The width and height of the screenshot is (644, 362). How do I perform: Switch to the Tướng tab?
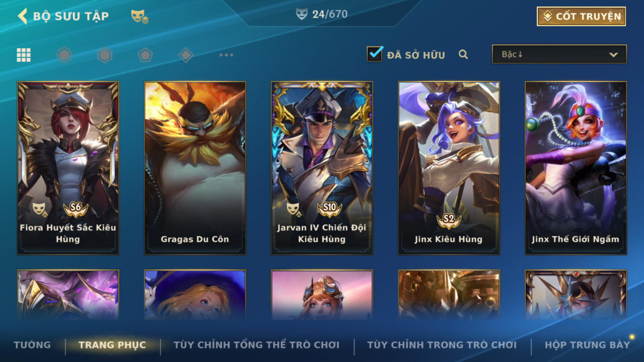(x=32, y=345)
